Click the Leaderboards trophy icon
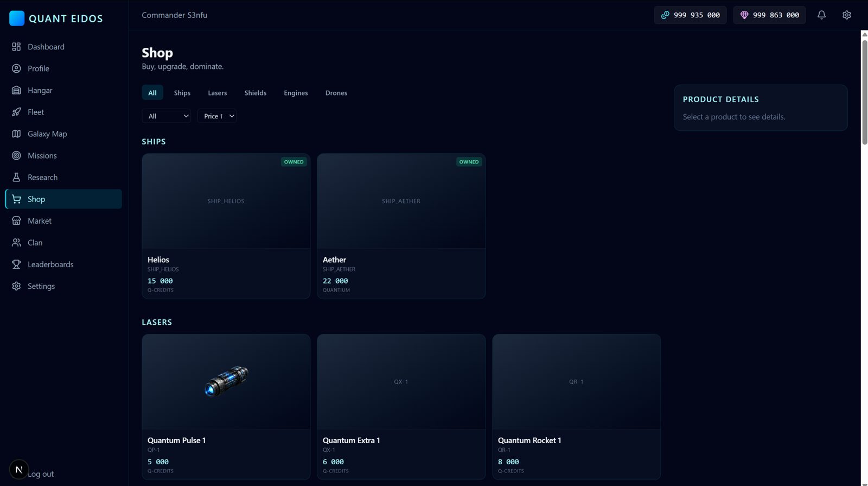Screen dimensions: 868x486 (x=16, y=264)
